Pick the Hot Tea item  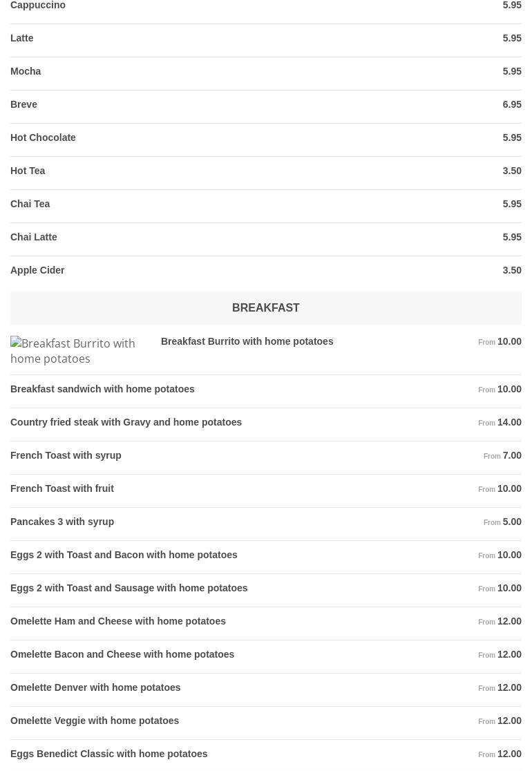(x=28, y=171)
